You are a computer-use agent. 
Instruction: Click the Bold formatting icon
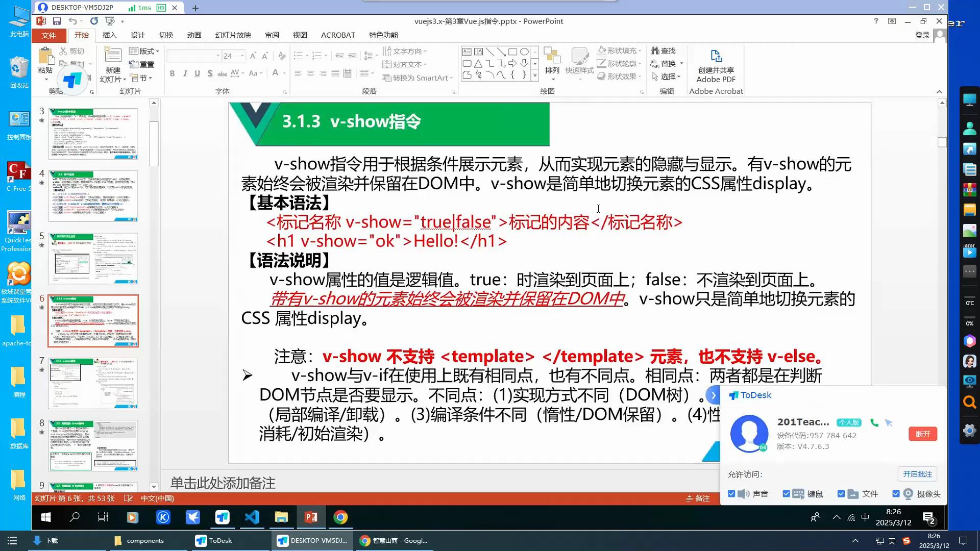click(x=173, y=73)
